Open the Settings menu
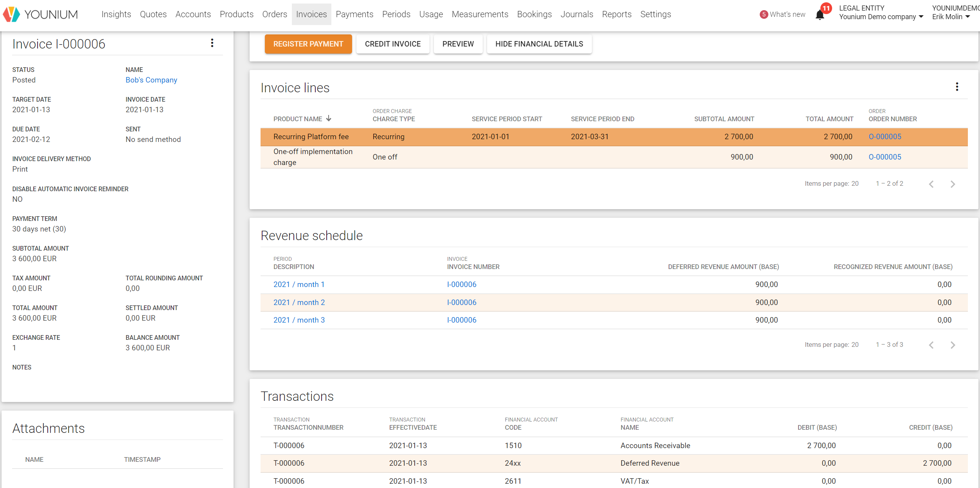 click(x=655, y=14)
